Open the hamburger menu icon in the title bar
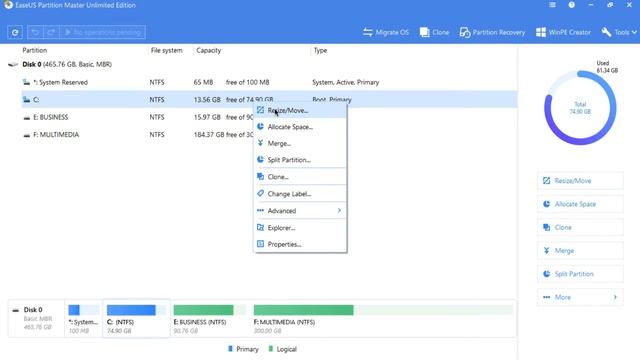 point(552,5)
